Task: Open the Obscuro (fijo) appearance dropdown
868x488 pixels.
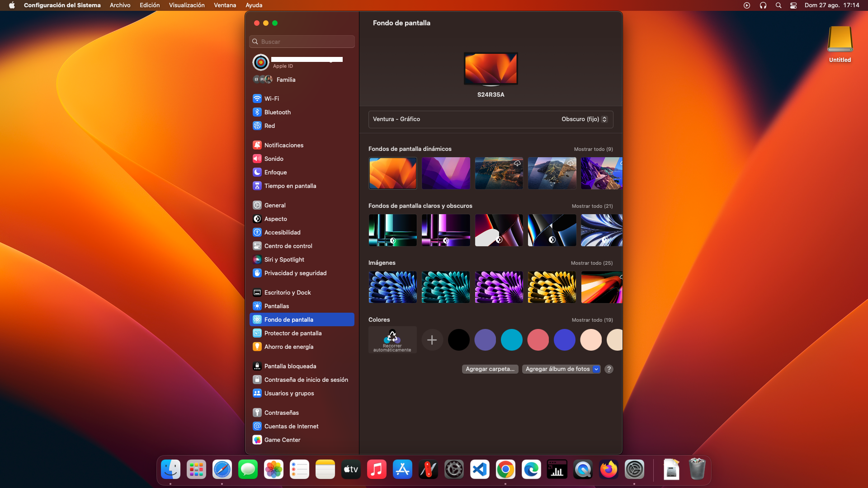Action: tap(584, 119)
